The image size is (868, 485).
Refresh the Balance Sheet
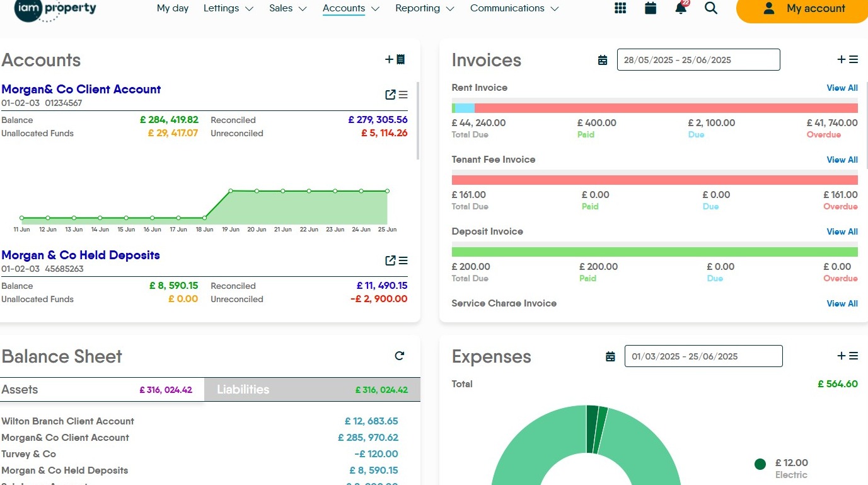coord(400,356)
